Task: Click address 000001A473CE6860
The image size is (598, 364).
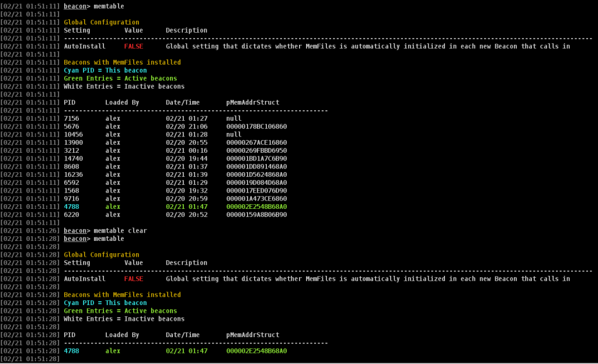Action: click(x=257, y=198)
